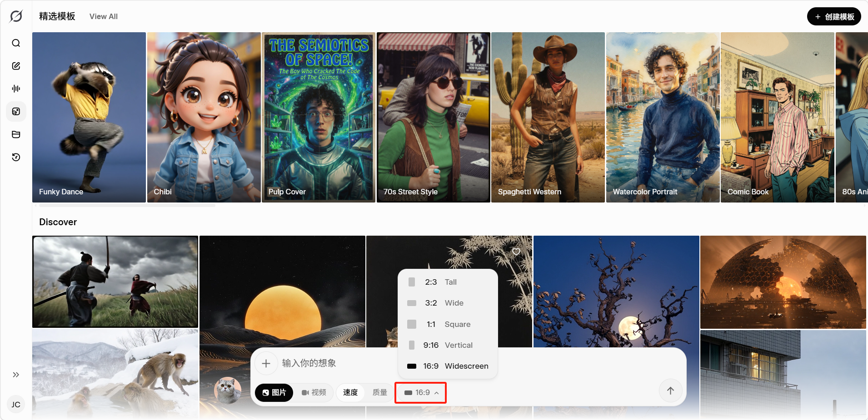
Task: Open the Chibi template
Action: (x=204, y=117)
